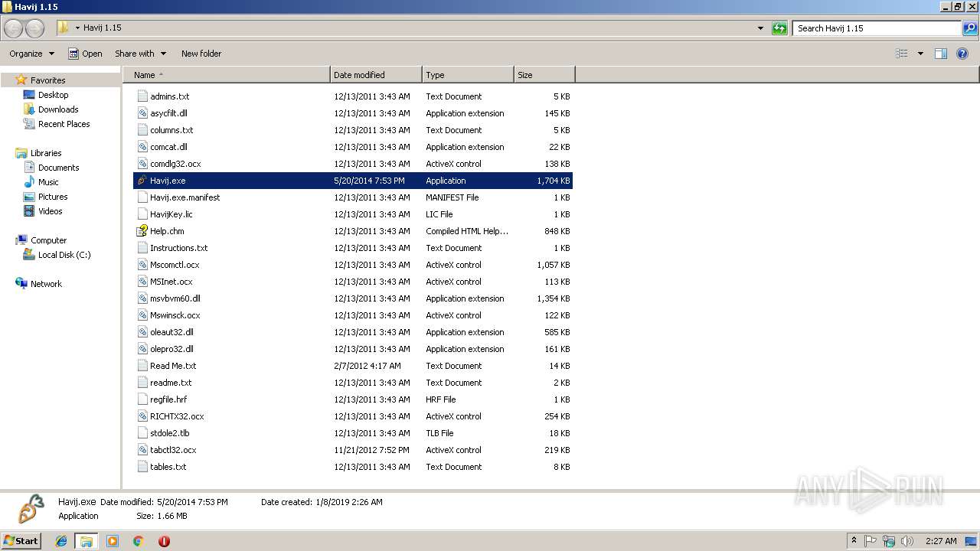The height and width of the screenshot is (551, 980).
Task: Click the Start button
Action: coord(21,541)
